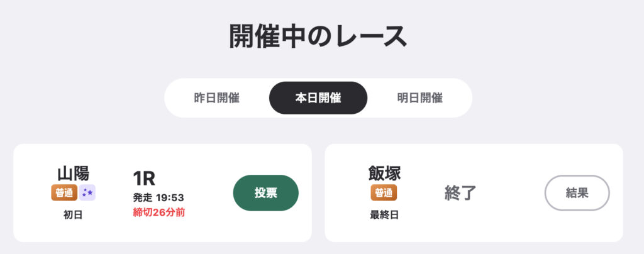Click the 最終日 label under 飯塚
The height and width of the screenshot is (254, 644).
(x=384, y=214)
